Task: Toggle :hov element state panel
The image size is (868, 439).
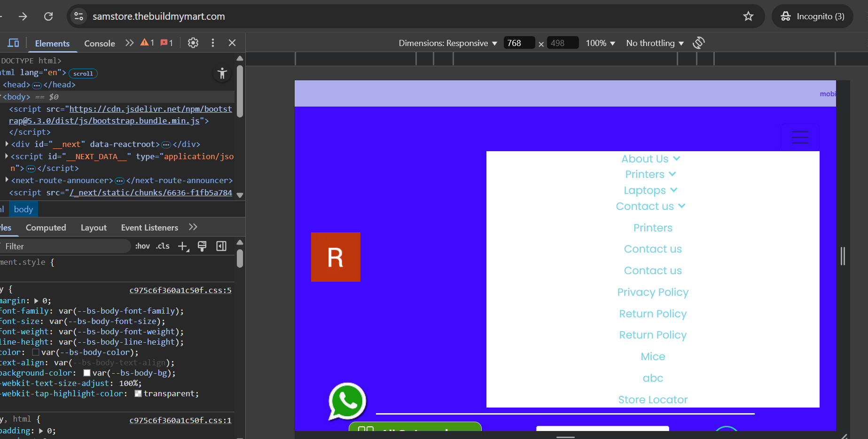Action: (x=142, y=246)
